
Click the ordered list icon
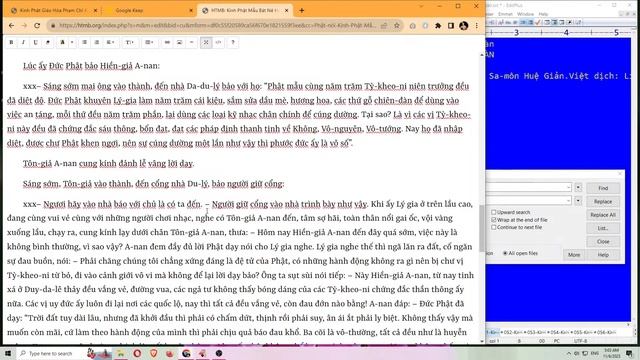coord(97,42)
